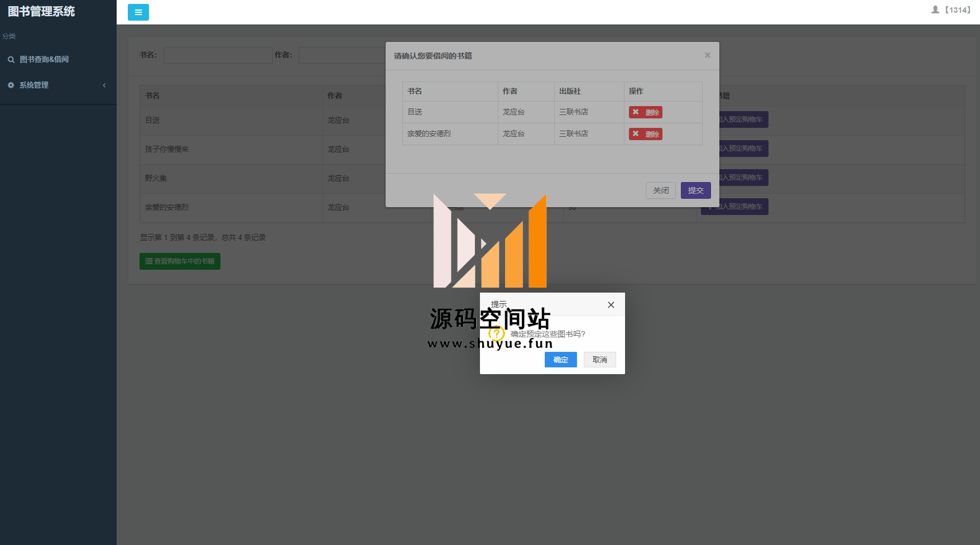
Task: Click the gear icon beside 系统管理
Action: 11,85
